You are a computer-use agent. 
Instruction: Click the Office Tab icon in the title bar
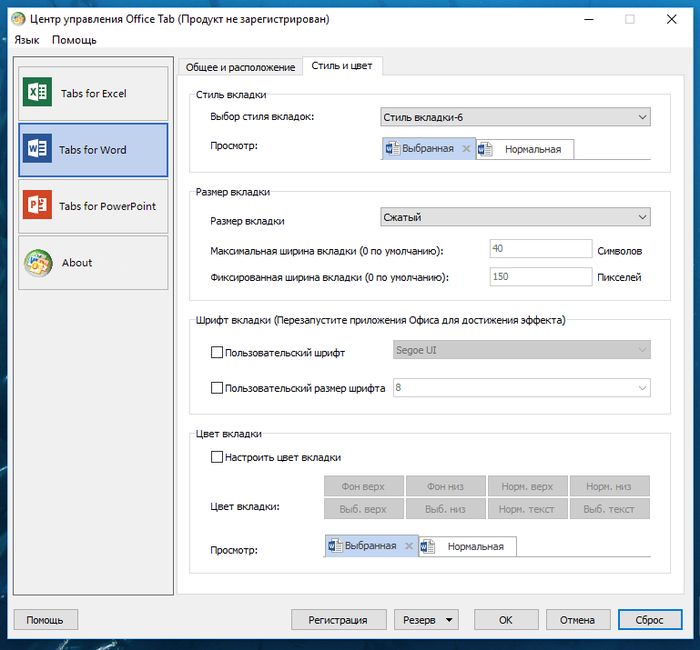coord(18,19)
